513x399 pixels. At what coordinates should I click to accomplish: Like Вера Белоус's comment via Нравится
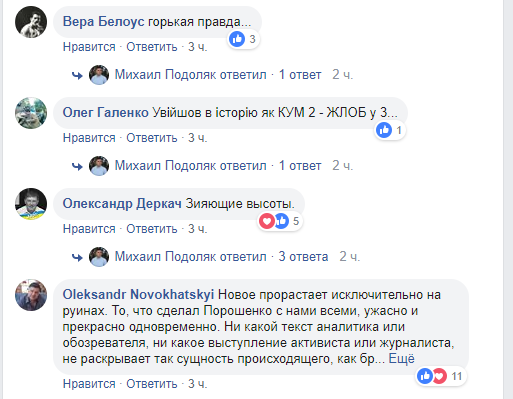coord(89,47)
